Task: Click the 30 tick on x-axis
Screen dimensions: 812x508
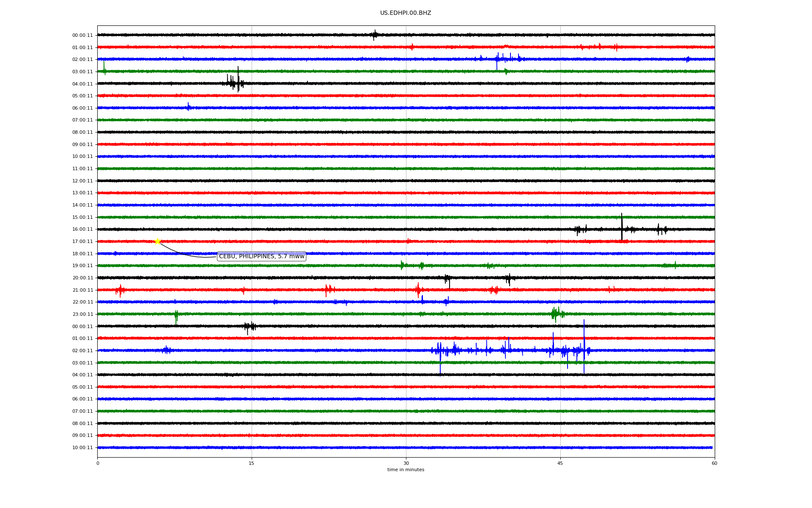Action: coord(406,463)
